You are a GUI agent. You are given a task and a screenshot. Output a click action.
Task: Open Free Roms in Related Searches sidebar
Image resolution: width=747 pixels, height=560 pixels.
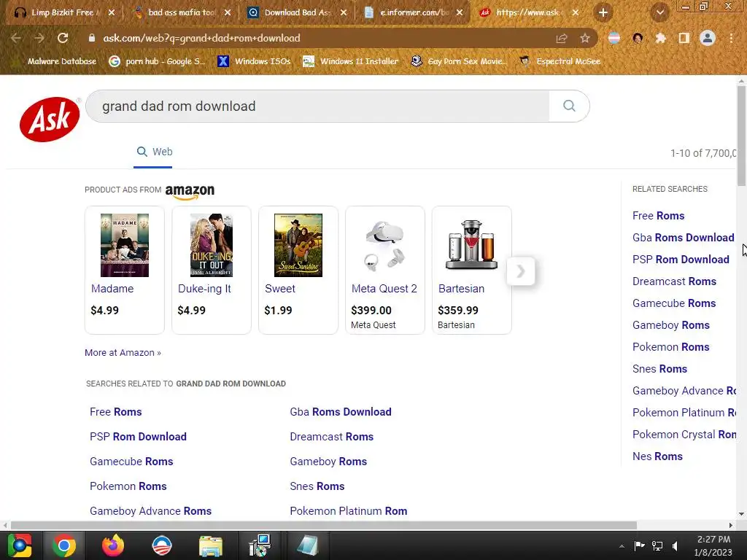(x=659, y=216)
